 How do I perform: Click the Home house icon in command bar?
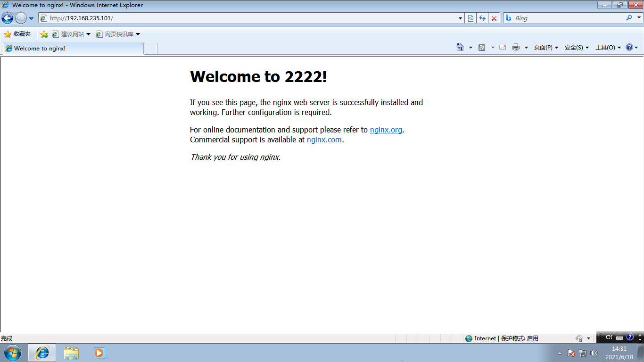coord(460,47)
